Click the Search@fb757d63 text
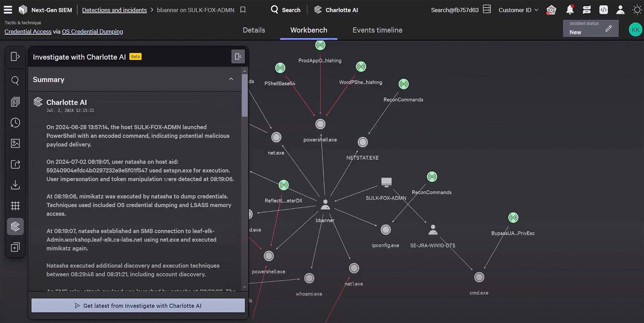This screenshot has height=323, width=644. (x=455, y=10)
